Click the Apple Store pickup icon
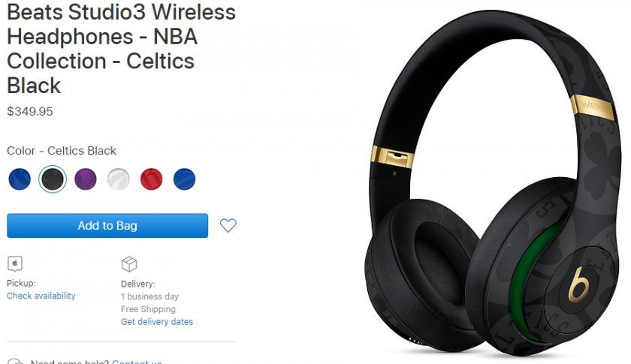Image resolution: width=631 pixels, height=364 pixels. 15,264
